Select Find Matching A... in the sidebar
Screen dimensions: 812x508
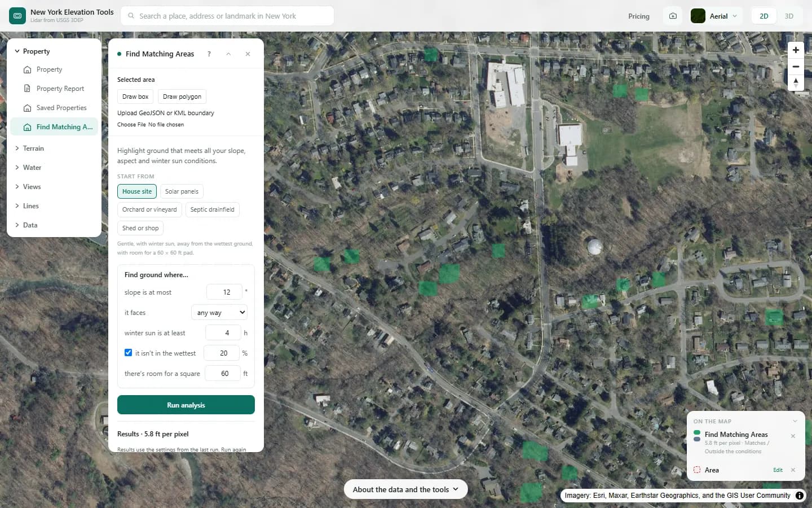pyautogui.click(x=55, y=127)
